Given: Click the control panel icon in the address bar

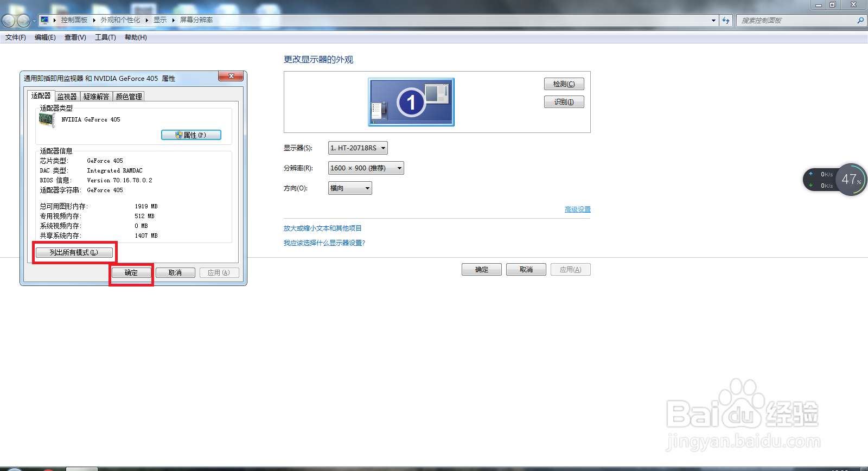Looking at the screenshot, I should (x=44, y=20).
